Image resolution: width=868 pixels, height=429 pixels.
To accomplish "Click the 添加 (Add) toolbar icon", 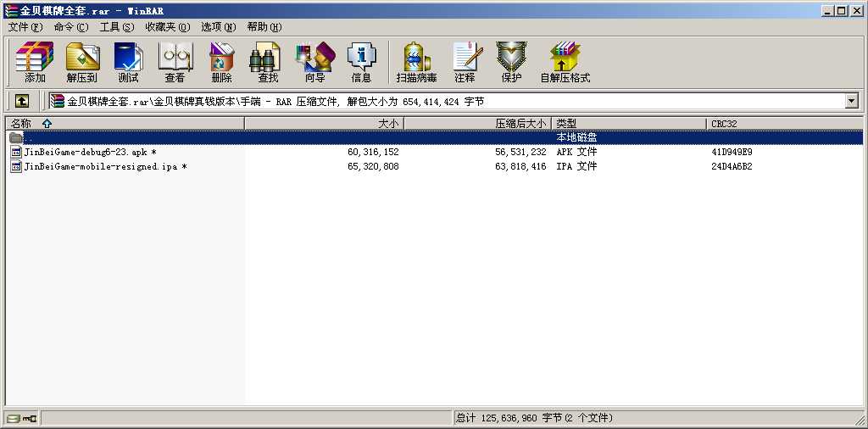I will click(x=35, y=61).
